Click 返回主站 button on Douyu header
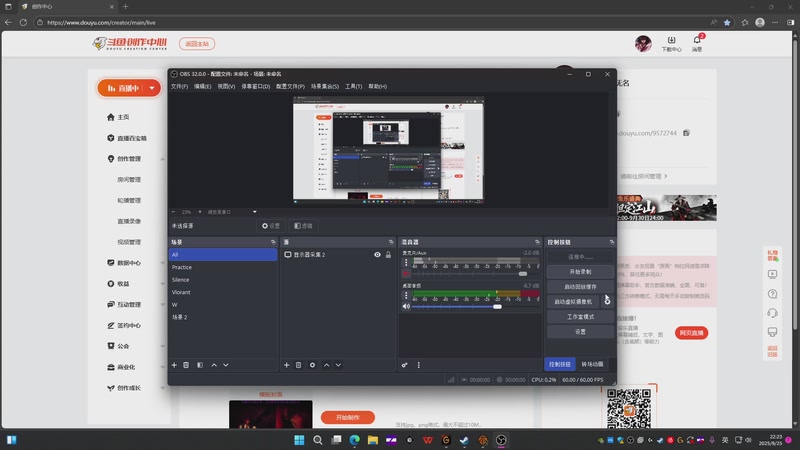The height and width of the screenshot is (450, 800). click(x=197, y=44)
